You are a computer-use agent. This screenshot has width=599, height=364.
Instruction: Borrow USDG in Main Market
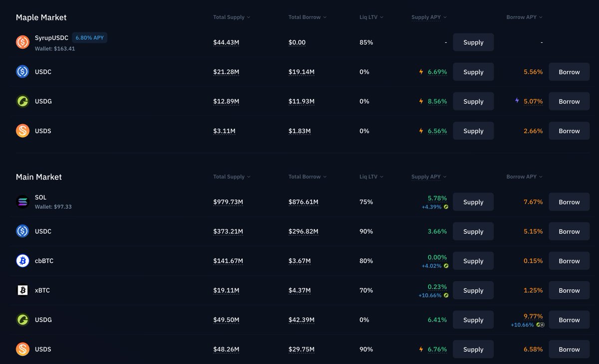(569, 320)
